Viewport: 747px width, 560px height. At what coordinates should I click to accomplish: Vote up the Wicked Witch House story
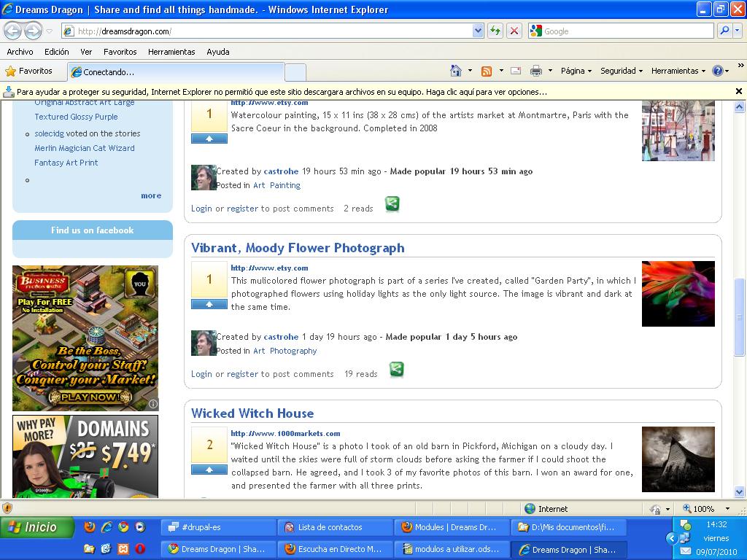[x=209, y=470]
